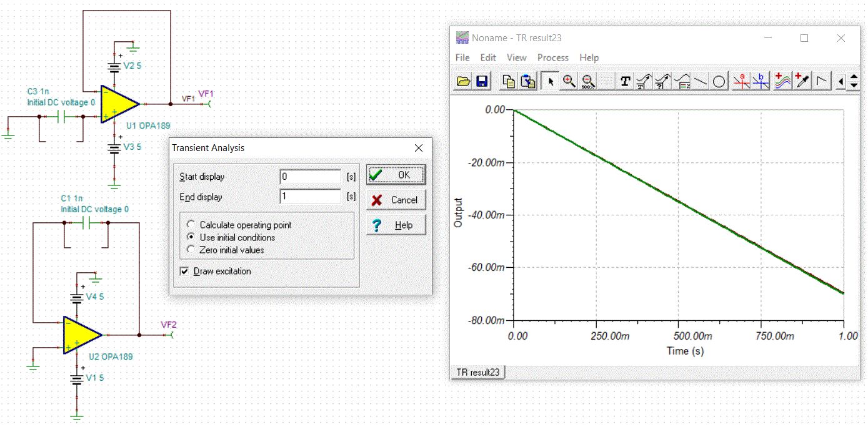
Task: Open the View menu
Action: point(517,57)
